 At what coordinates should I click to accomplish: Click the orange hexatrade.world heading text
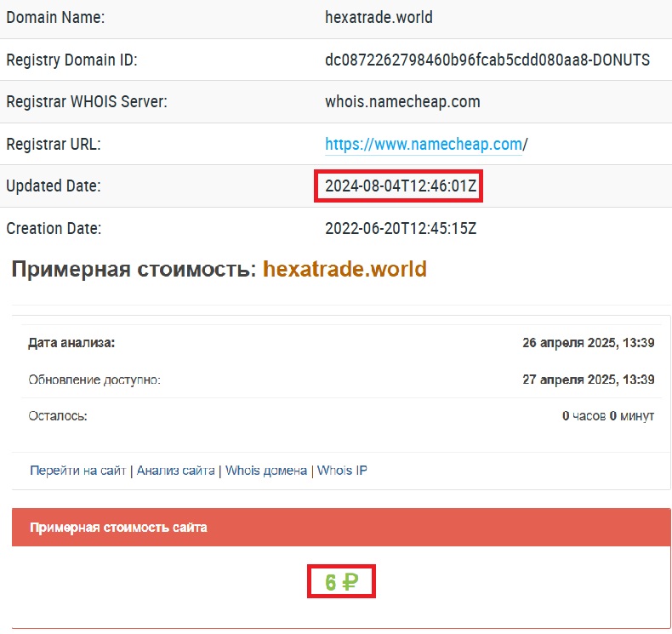(345, 270)
